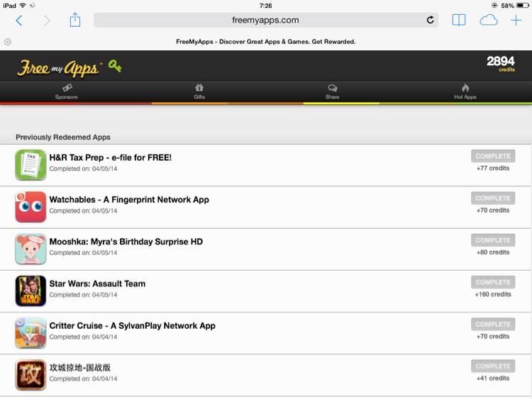Open the Critter Cruise app thumbnail
The width and height of the screenshot is (532, 399).
[31, 333]
